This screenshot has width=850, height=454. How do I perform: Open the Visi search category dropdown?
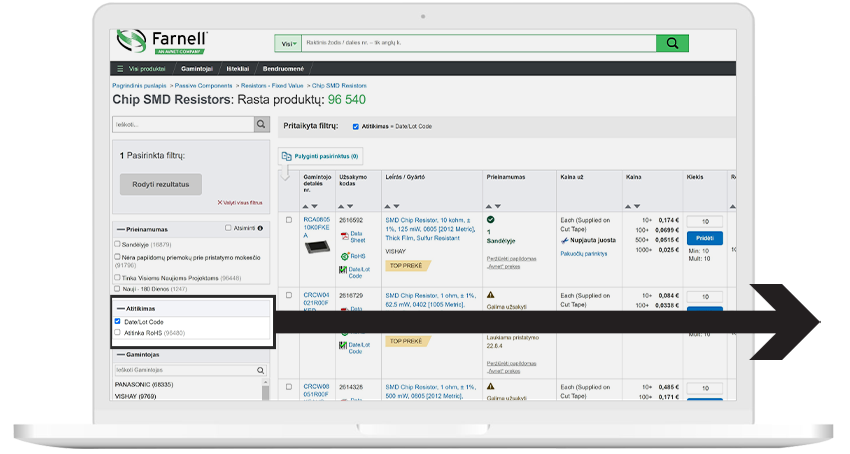[x=289, y=43]
